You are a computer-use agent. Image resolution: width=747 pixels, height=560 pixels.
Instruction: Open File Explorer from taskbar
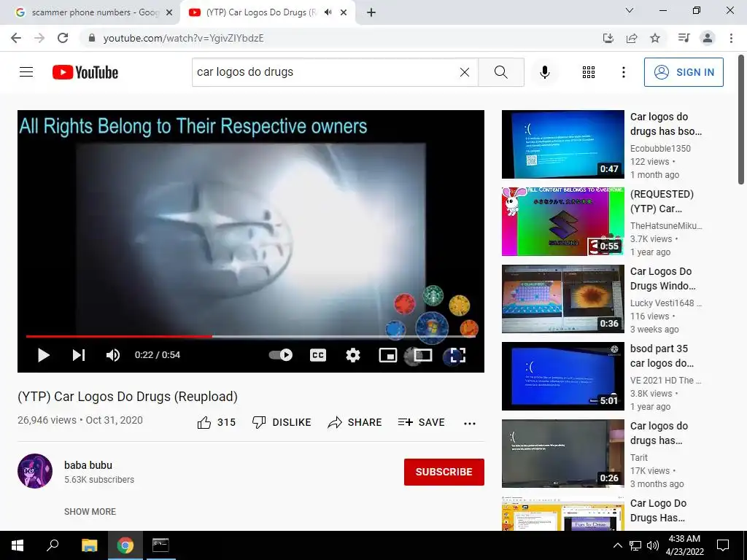[89, 545]
